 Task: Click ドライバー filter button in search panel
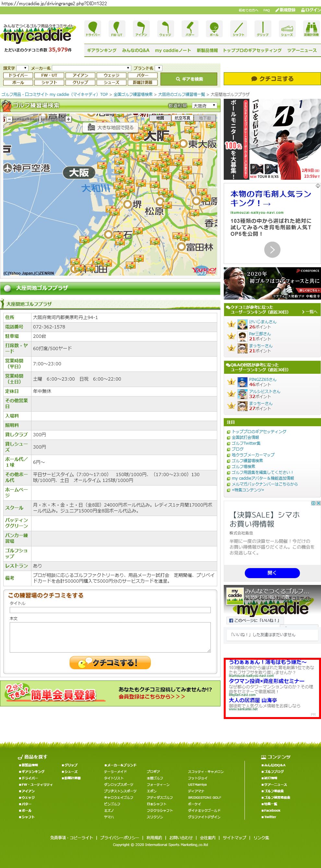pos(18,75)
